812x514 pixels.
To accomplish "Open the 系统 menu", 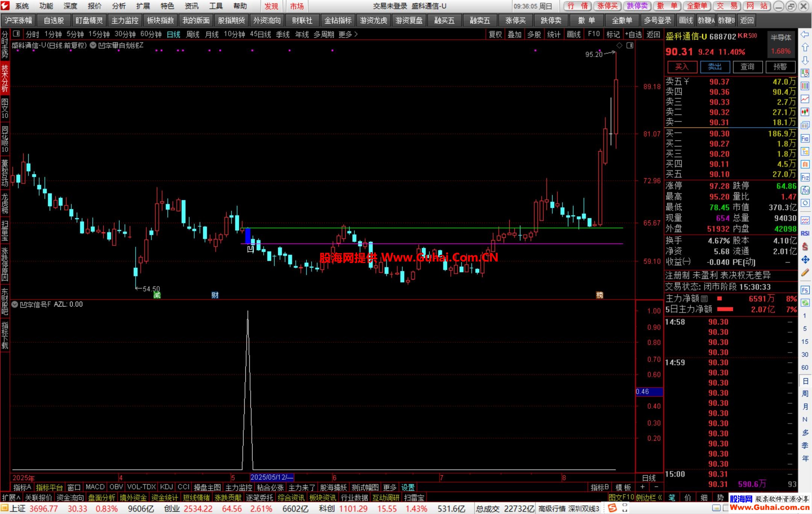I will [22, 6].
